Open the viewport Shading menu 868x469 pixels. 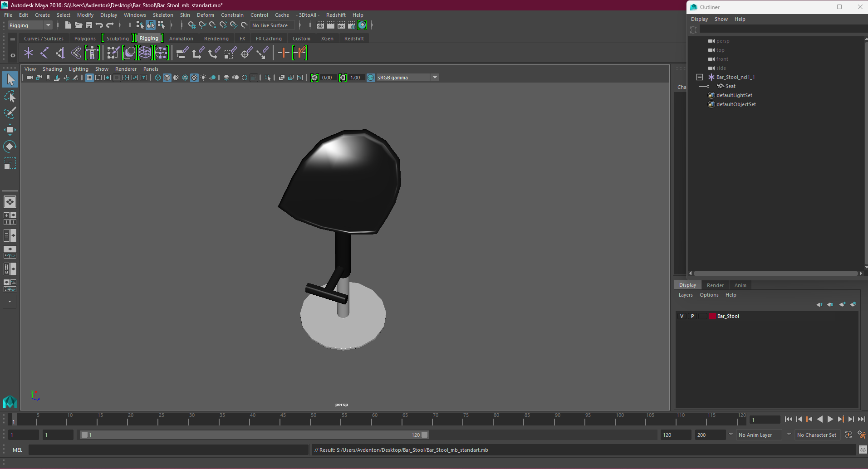[x=52, y=69]
